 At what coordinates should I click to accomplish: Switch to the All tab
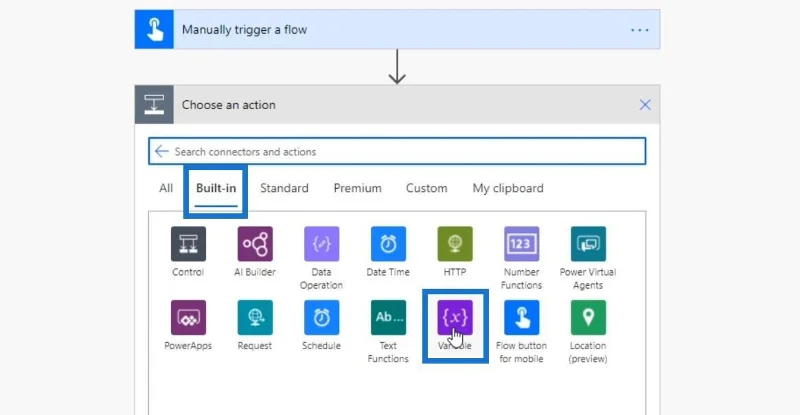pyautogui.click(x=166, y=188)
